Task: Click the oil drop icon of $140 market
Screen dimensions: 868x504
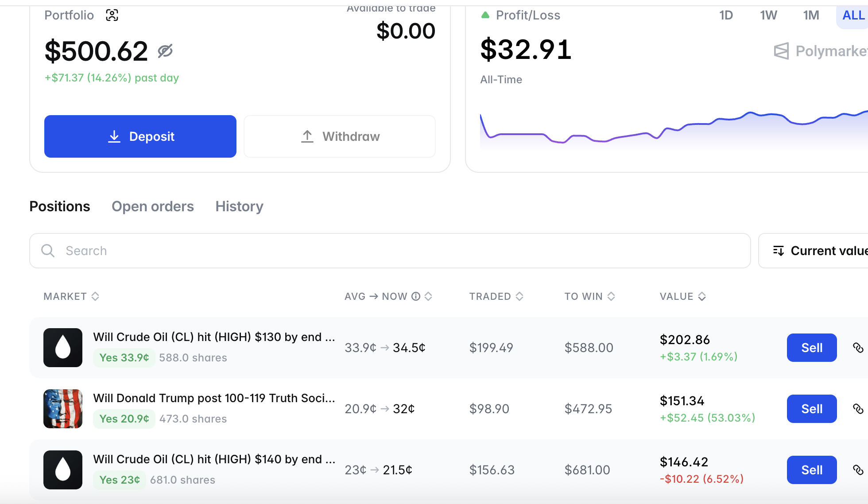Action: pyautogui.click(x=63, y=470)
